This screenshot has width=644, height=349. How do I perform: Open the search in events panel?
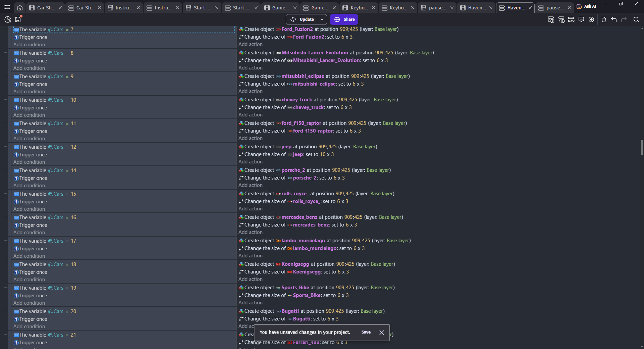[x=636, y=19]
